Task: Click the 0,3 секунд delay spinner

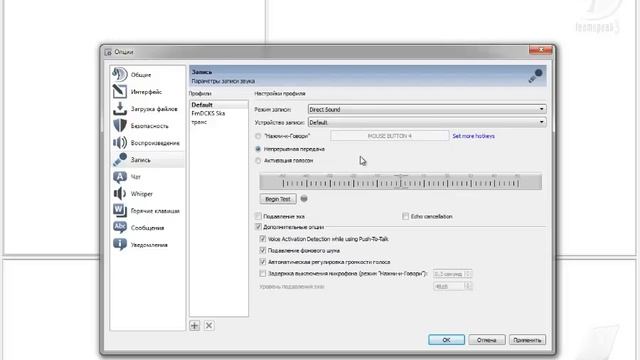Action: [x=452, y=274]
